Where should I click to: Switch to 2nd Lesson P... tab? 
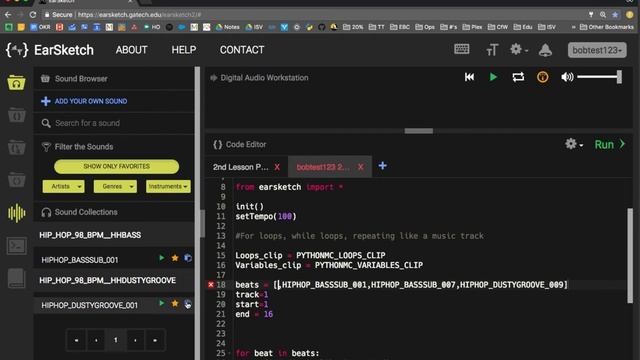[x=240, y=167]
